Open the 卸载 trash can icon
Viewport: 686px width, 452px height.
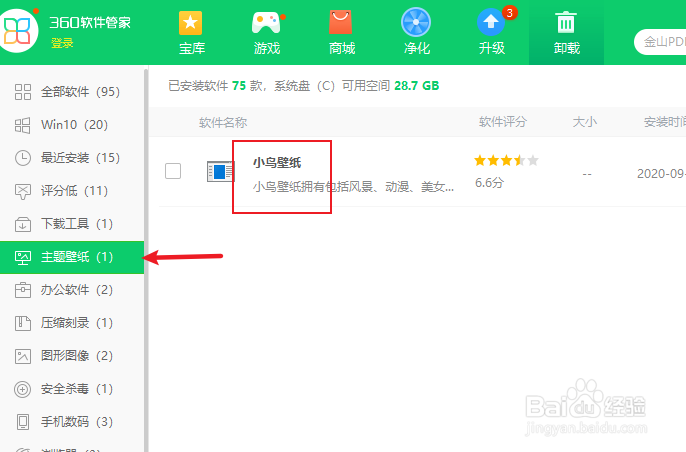tap(566, 23)
